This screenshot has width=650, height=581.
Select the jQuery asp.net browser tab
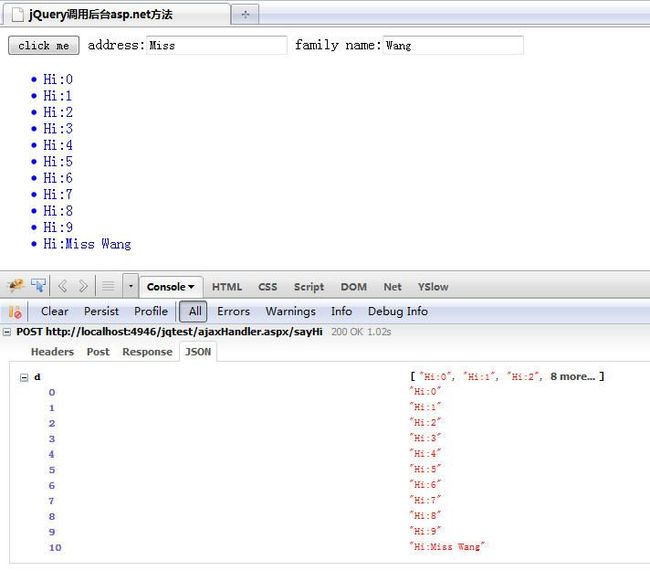[x=116, y=15]
